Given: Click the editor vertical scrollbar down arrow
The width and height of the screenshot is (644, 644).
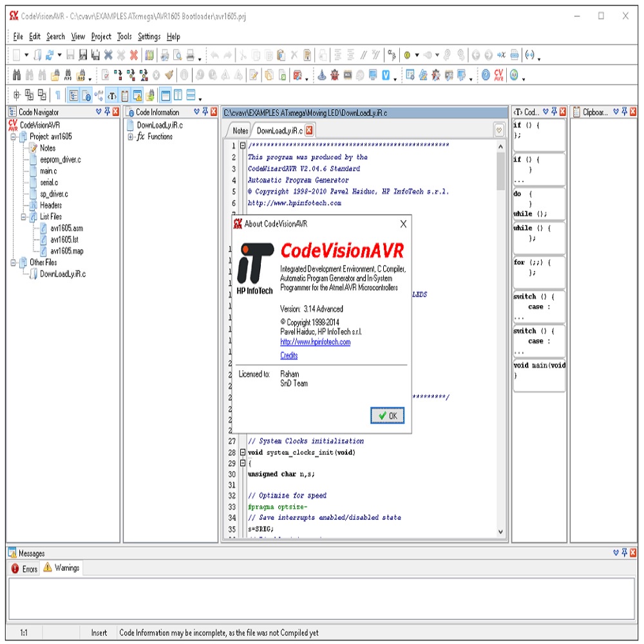Looking at the screenshot, I should click(x=500, y=531).
